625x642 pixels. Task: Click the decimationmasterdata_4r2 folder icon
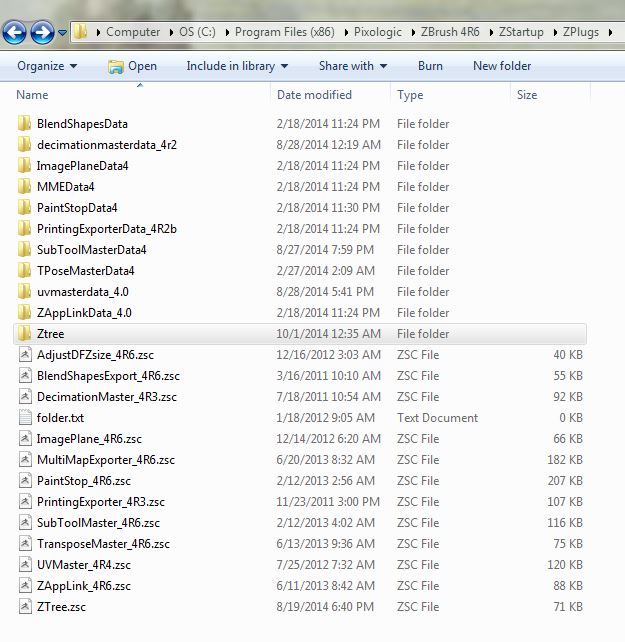pos(25,144)
